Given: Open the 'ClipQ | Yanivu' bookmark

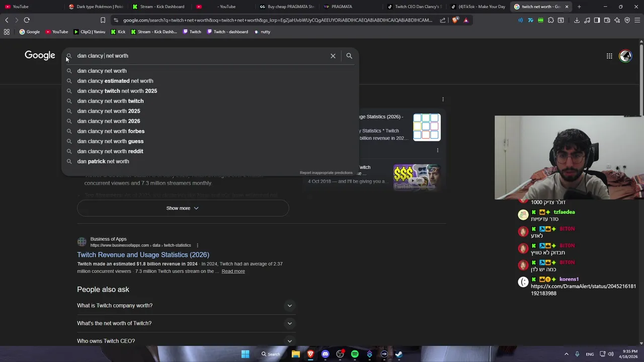Looking at the screenshot, I should click(x=90, y=32).
